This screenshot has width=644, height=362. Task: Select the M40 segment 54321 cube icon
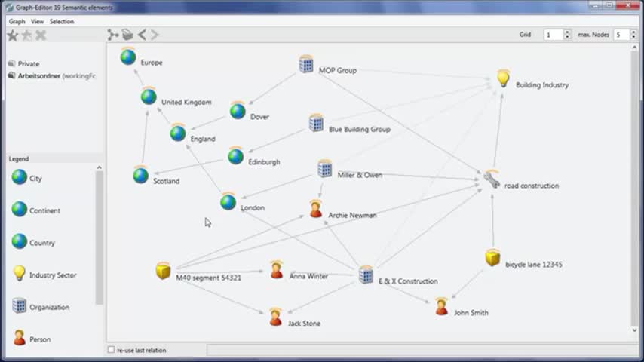pos(163,271)
